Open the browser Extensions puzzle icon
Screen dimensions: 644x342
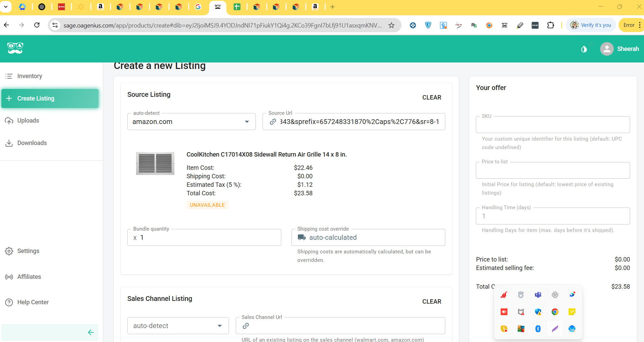tap(551, 25)
